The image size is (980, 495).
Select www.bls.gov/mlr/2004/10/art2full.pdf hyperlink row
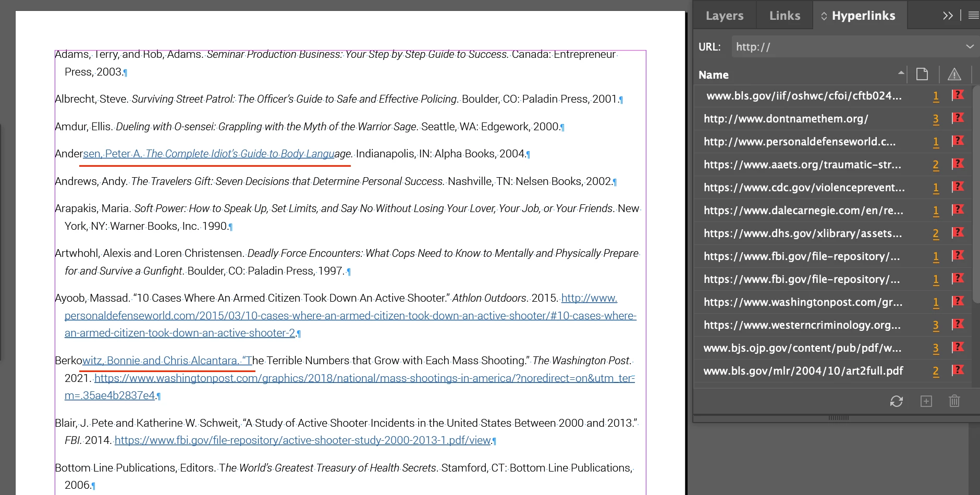(832, 371)
